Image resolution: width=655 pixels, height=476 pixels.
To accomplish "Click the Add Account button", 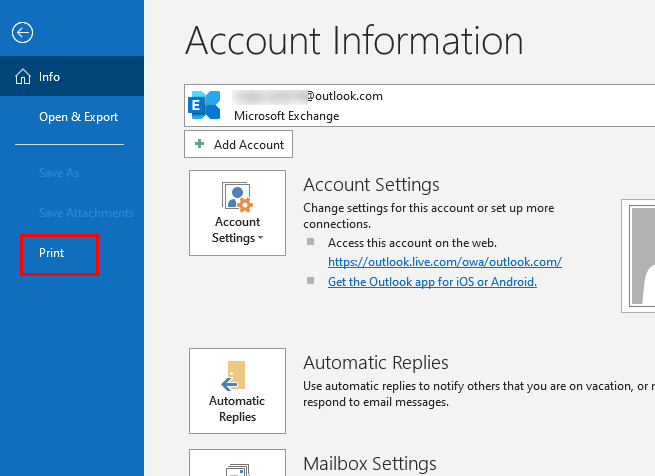I will point(238,144).
